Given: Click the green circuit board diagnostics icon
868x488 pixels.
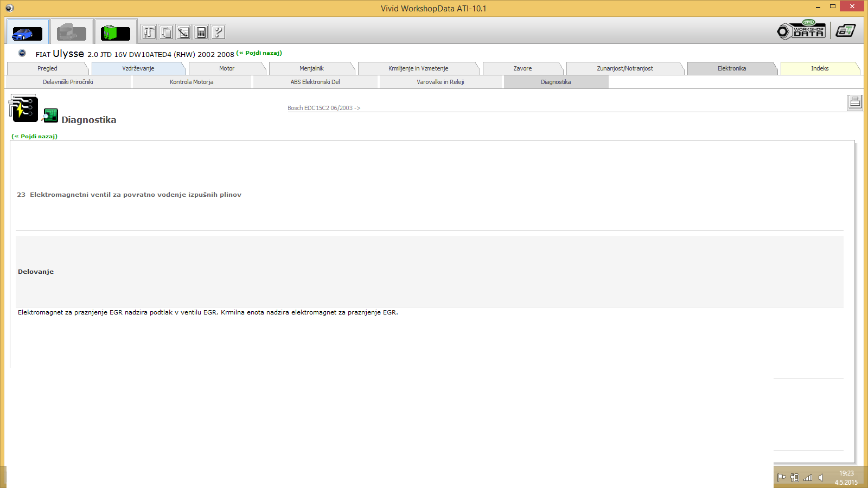Looking at the screenshot, I should point(50,115).
